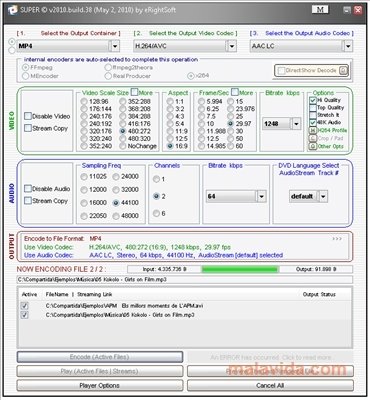370x400 pixels.
Task: Enable the Disable Video checkbox
Action: coord(28,116)
